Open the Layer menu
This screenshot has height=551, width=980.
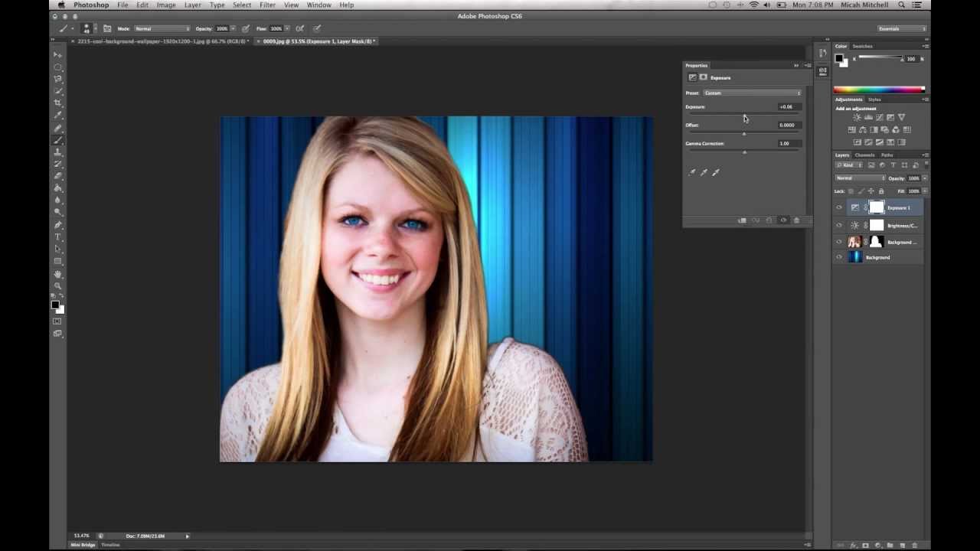click(193, 5)
